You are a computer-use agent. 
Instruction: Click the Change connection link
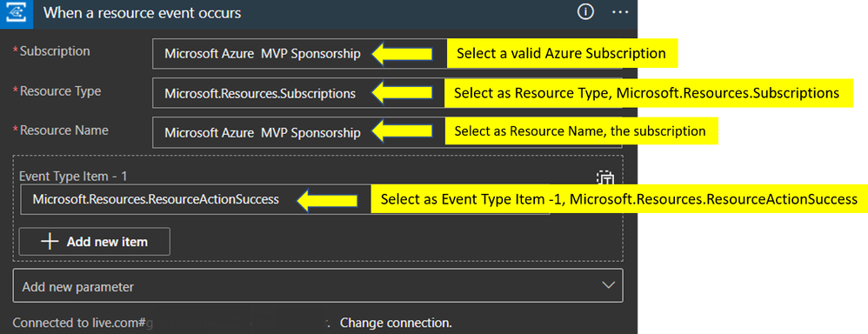pos(396,323)
